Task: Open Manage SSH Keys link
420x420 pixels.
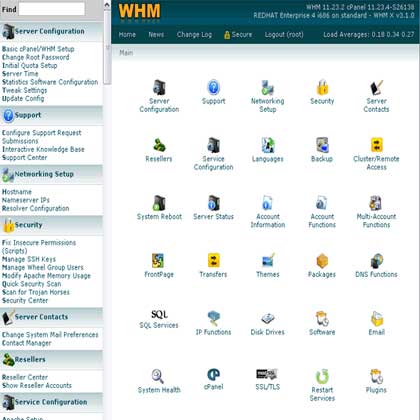Action: [x=29, y=259]
